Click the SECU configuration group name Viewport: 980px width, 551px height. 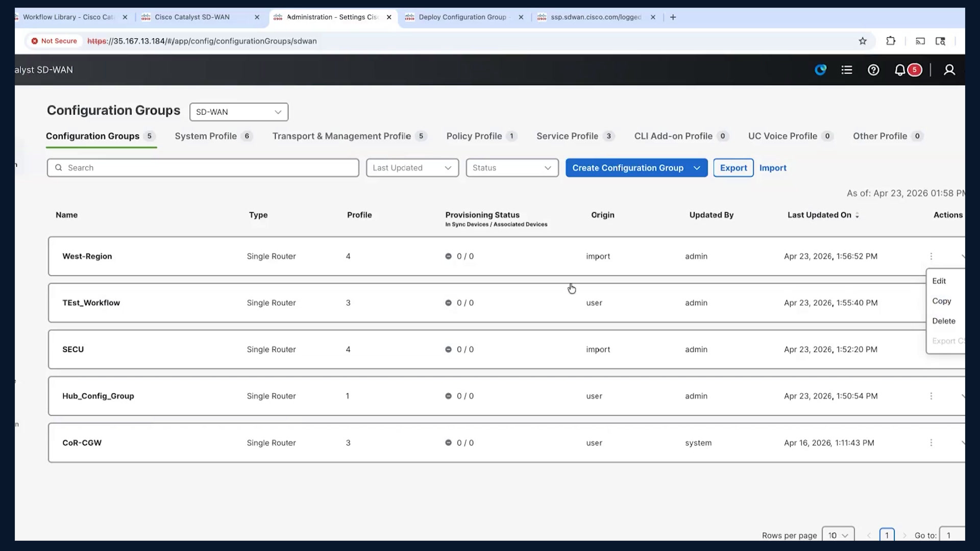click(x=73, y=349)
